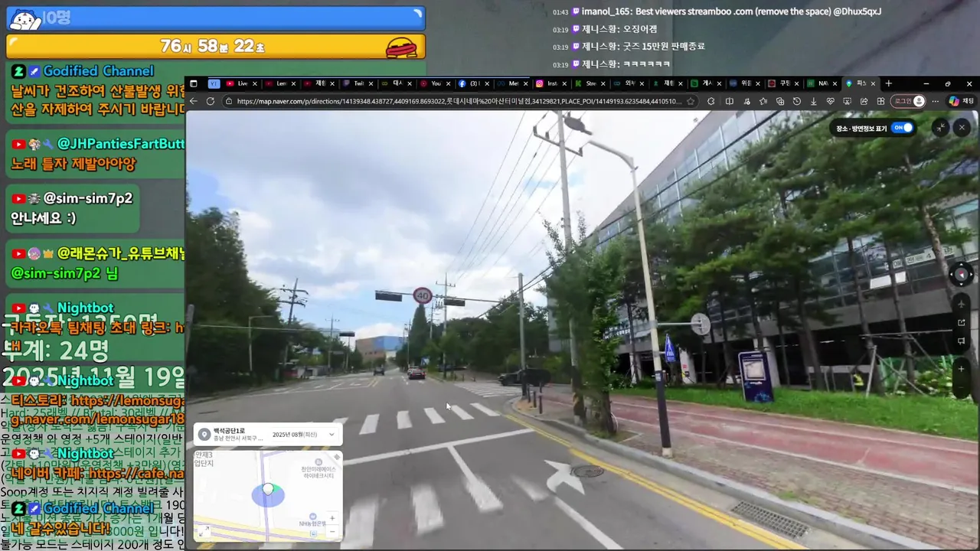Open the 2025년 08월(최신) date dropdown
980x551 pixels.
[303, 435]
